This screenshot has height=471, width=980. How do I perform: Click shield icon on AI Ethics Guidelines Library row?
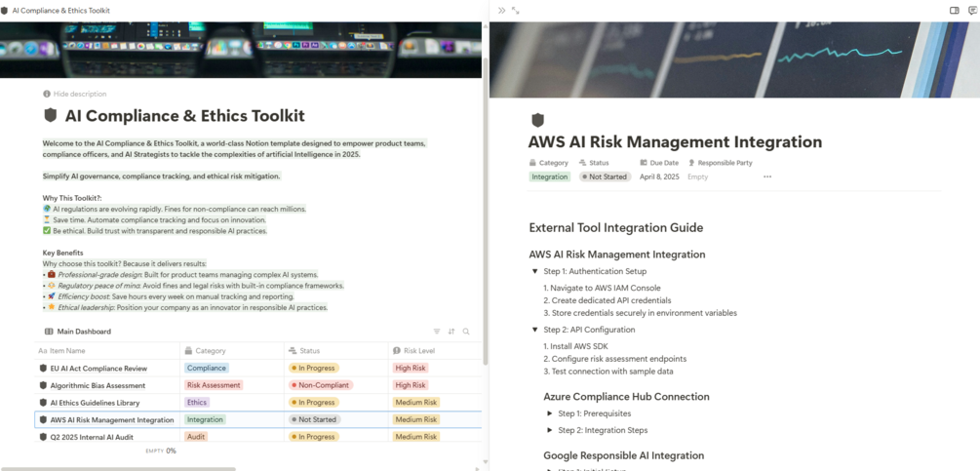pos(43,403)
